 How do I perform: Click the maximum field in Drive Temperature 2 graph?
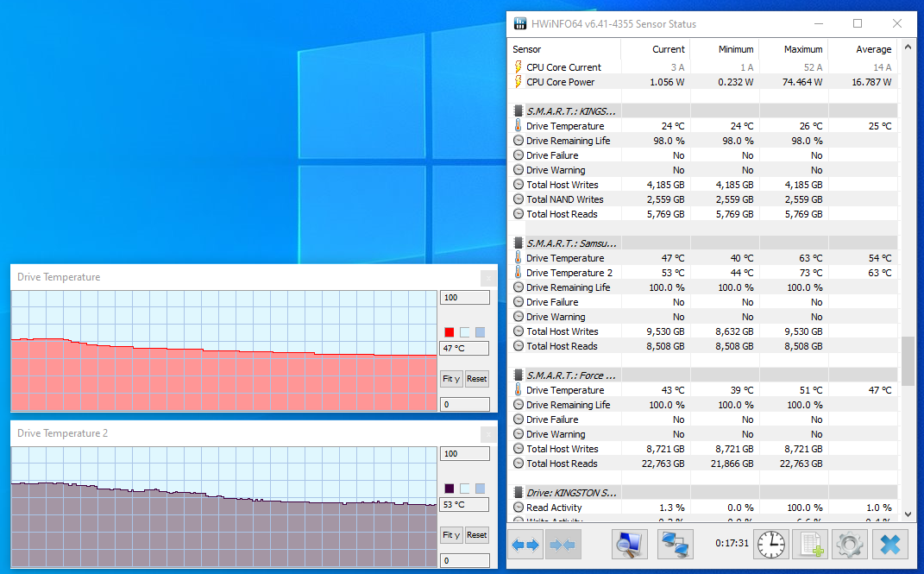pyautogui.click(x=465, y=454)
